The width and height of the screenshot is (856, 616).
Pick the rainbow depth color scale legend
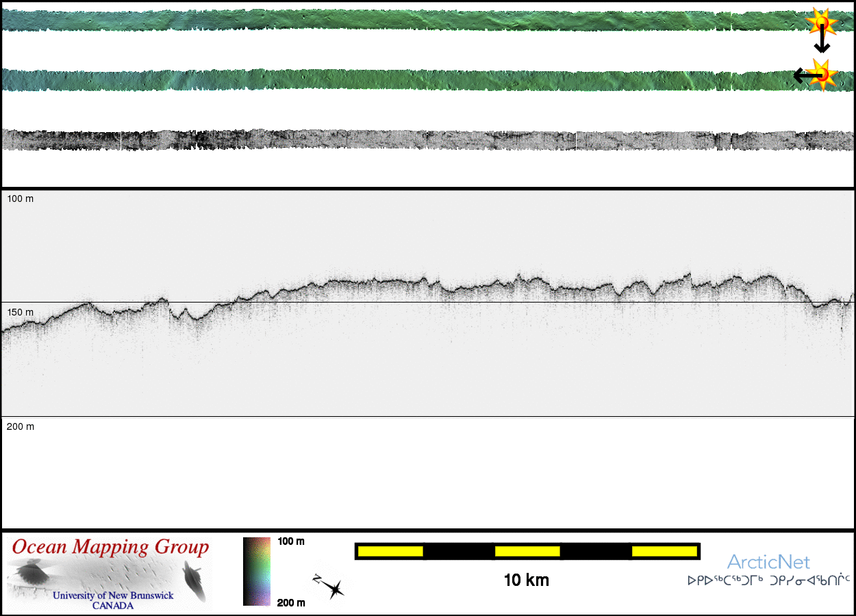click(257, 572)
